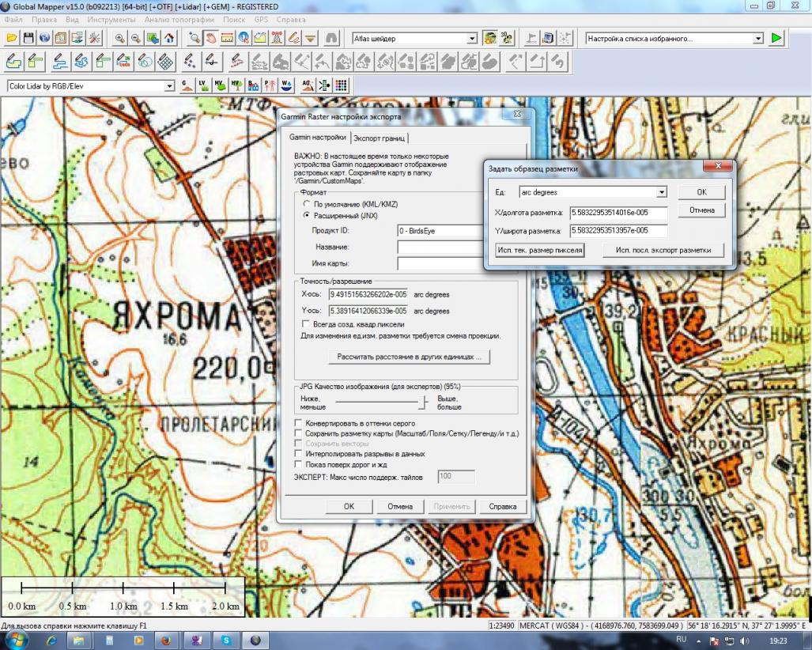The width and height of the screenshot is (812, 650).
Task: Click the Save workspace floppy icon
Action: coord(28,38)
